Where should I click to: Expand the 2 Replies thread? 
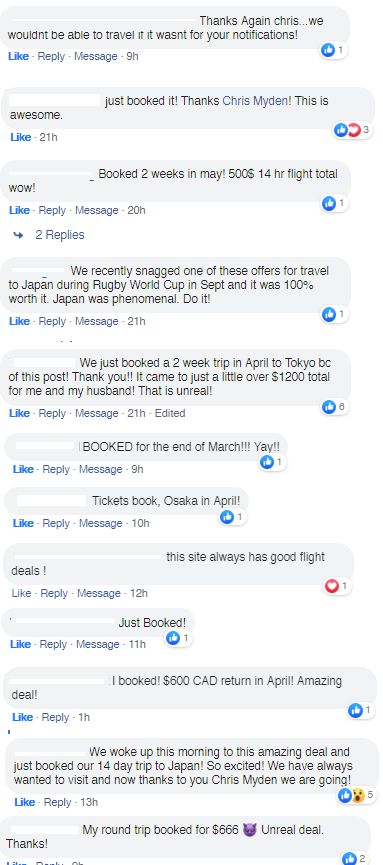click(x=60, y=235)
